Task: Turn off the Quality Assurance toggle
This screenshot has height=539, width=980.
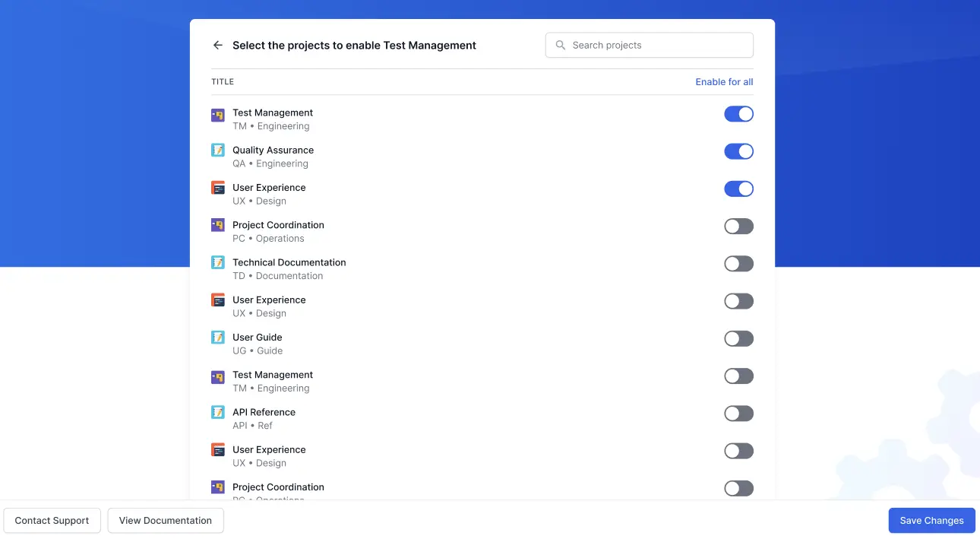Action: coord(738,151)
